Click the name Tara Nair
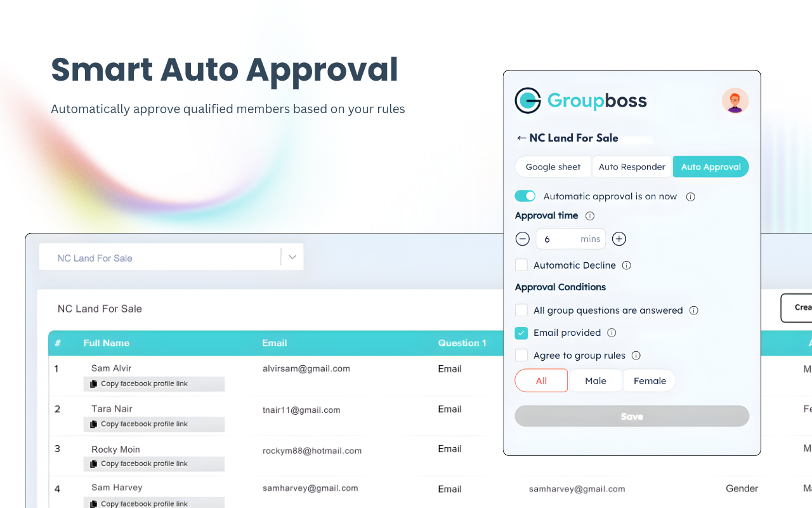 [112, 409]
